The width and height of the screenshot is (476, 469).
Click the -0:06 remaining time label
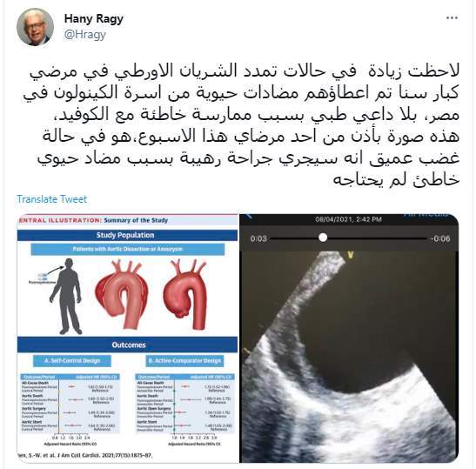[x=441, y=239]
